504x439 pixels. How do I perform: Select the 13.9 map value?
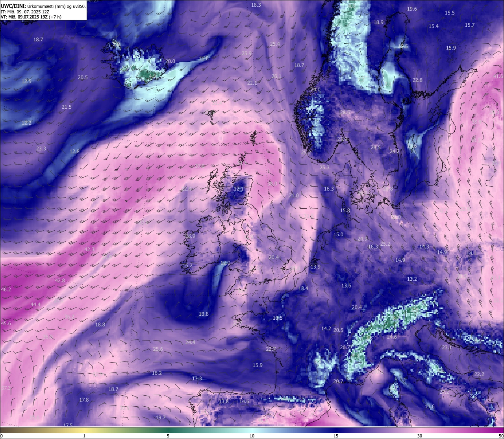click(315, 267)
